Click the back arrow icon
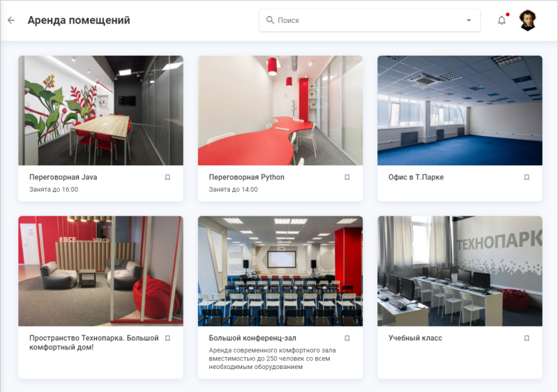558x392 pixels. pos(11,20)
